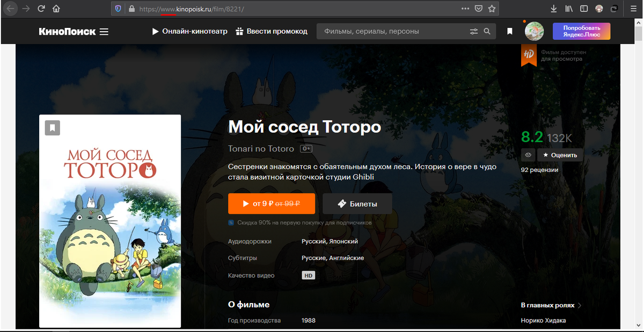Image resolution: width=644 pixels, height=332 pixels.
Task: Click Ввести промокод link
Action: point(272,31)
